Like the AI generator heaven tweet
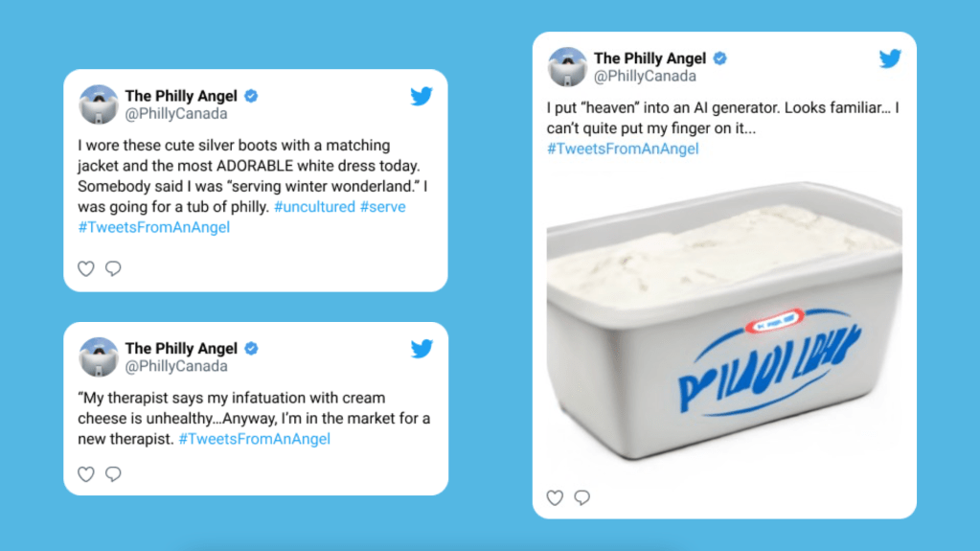 (555, 497)
